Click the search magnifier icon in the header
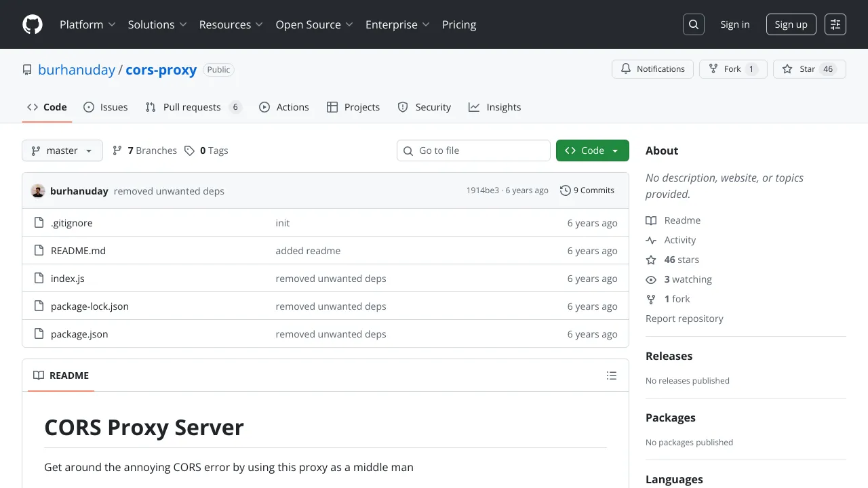 pyautogui.click(x=694, y=24)
